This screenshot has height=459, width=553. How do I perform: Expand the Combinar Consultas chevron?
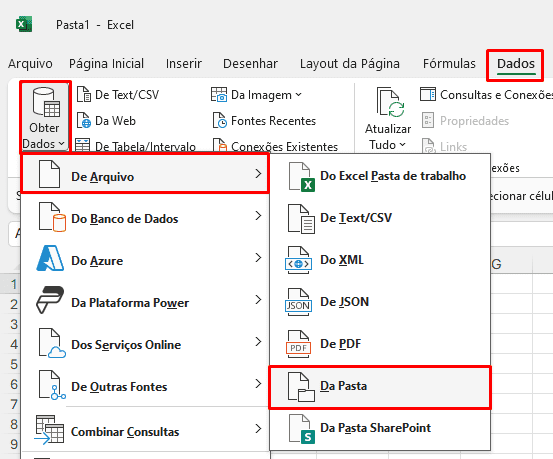point(259,428)
